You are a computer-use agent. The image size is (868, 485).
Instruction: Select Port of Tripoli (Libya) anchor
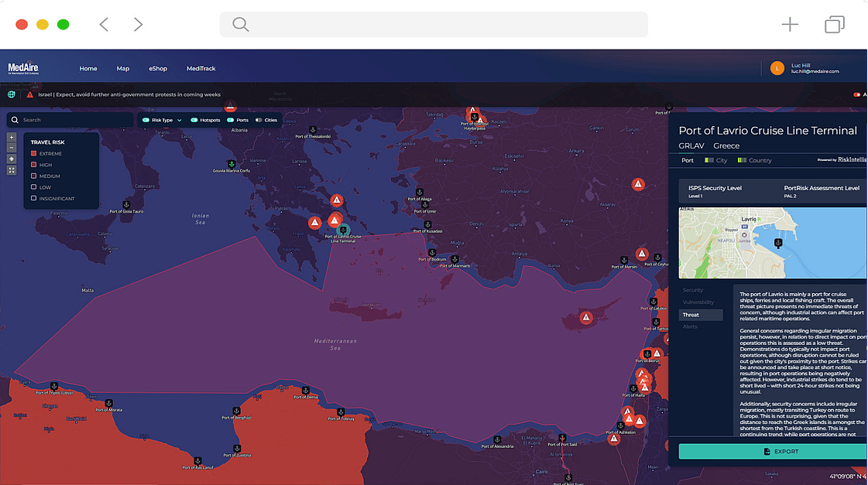53,386
